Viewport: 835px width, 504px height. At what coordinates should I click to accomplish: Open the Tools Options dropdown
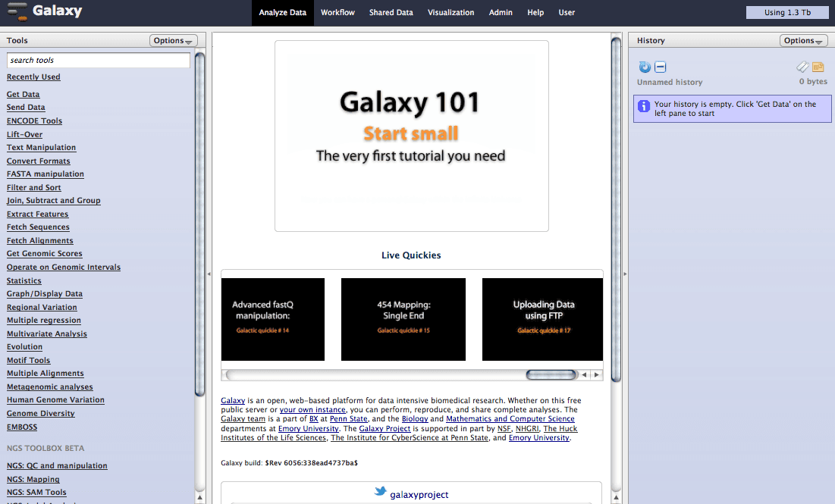tap(173, 40)
